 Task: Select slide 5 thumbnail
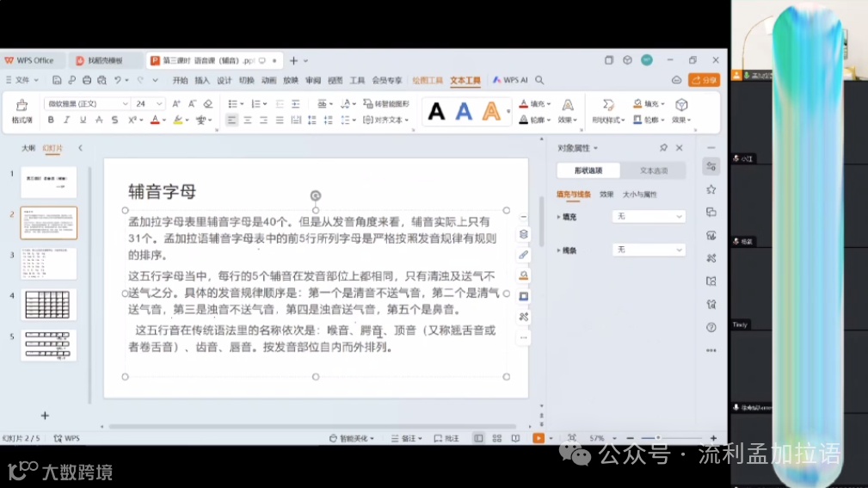tap(49, 345)
